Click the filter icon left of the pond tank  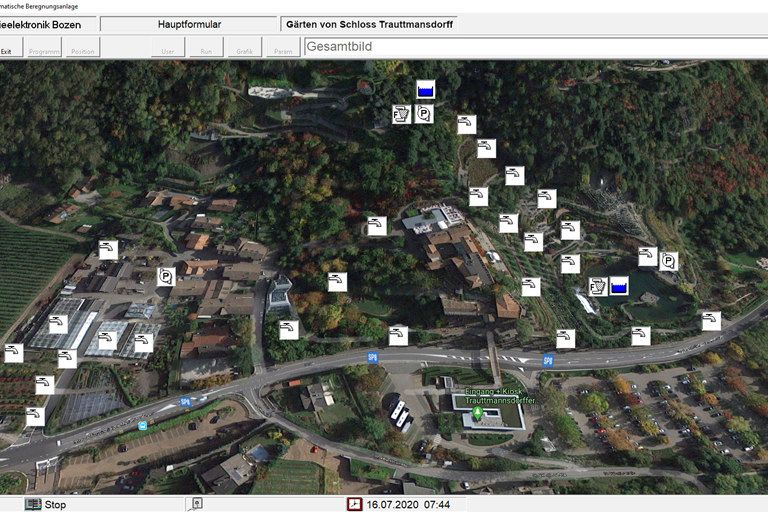coord(598,287)
